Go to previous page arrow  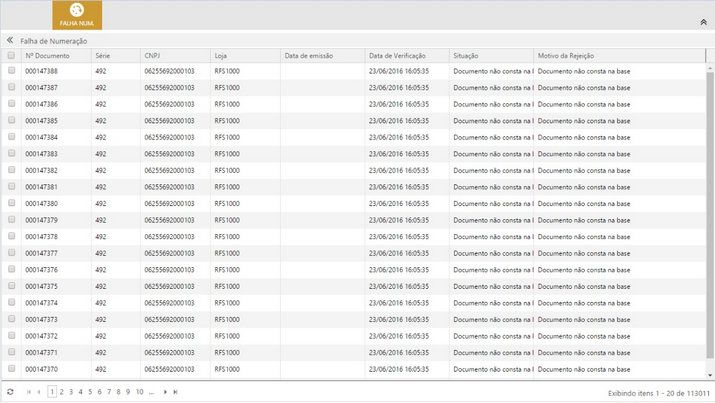click(39, 392)
